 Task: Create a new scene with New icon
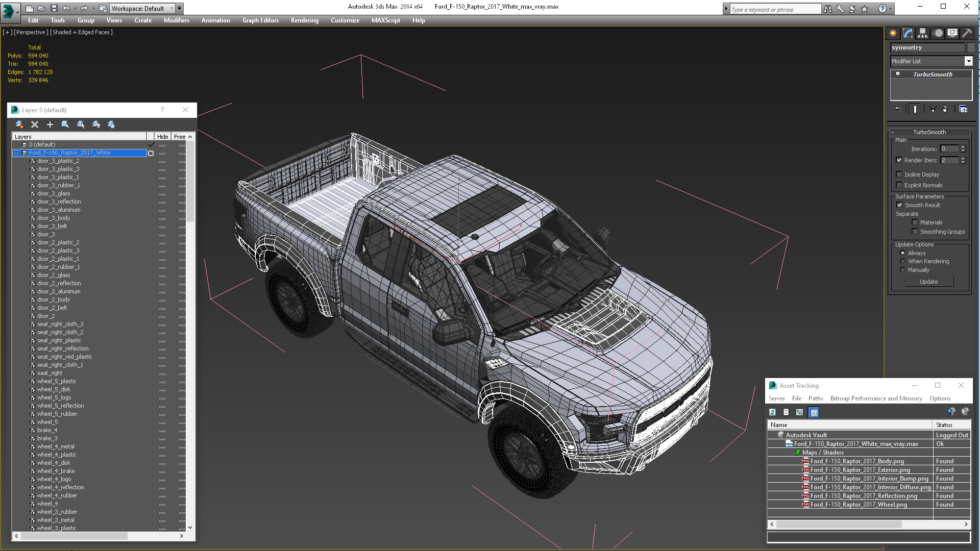(x=30, y=8)
